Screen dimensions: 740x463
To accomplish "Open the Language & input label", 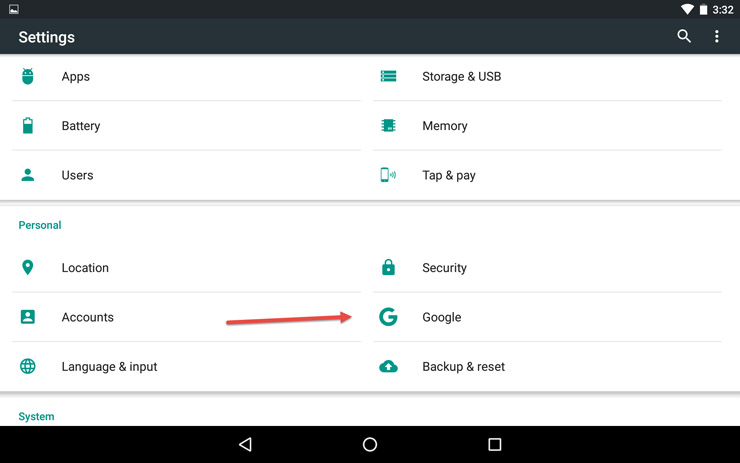I will click(x=109, y=367).
